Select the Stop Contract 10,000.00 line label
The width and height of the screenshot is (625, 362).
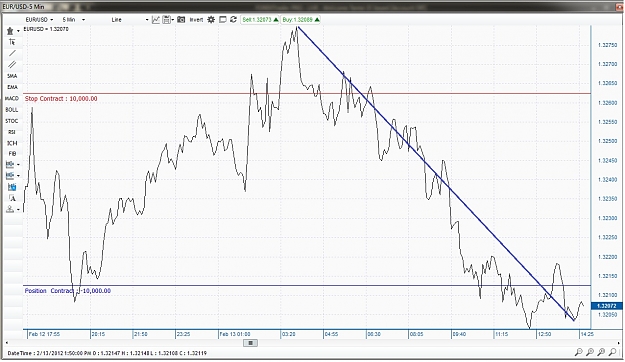click(61, 98)
